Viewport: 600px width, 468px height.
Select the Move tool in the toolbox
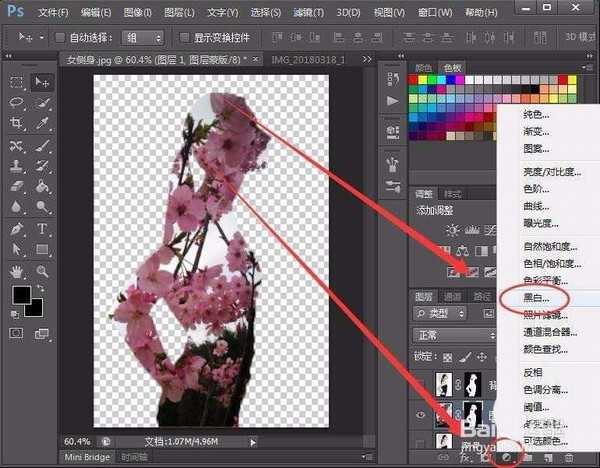(x=43, y=82)
